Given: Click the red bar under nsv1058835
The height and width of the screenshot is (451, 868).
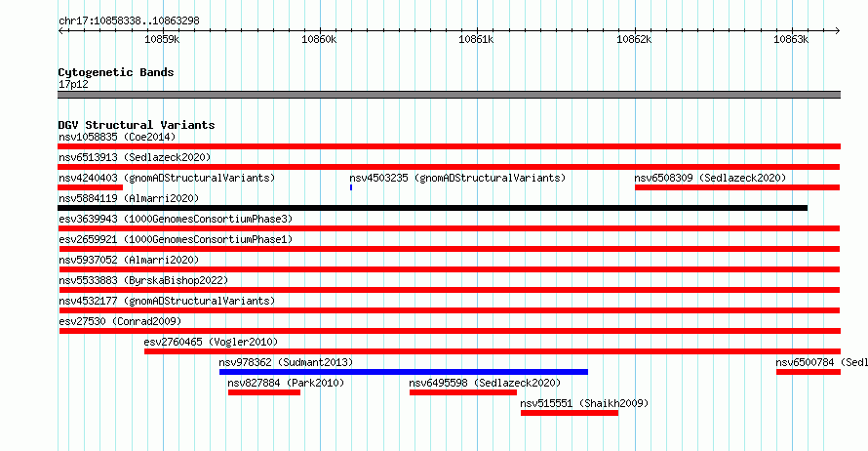Looking at the screenshot, I should [449, 146].
